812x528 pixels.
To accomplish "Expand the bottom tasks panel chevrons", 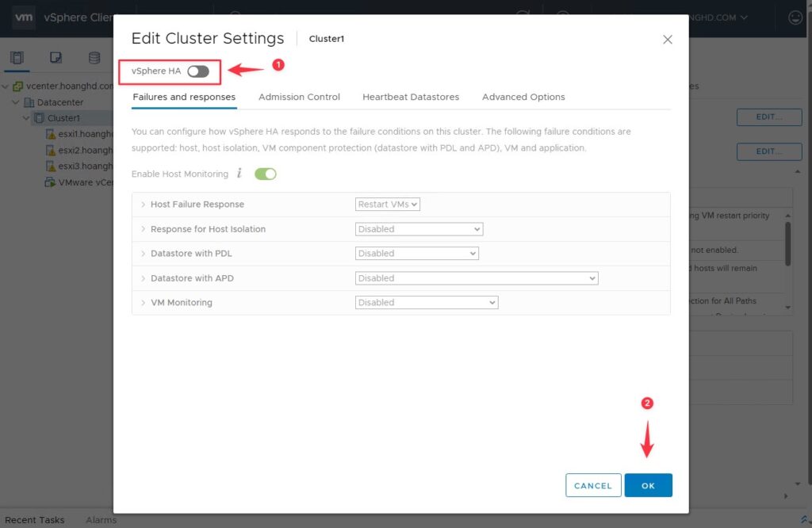I will coord(804,520).
